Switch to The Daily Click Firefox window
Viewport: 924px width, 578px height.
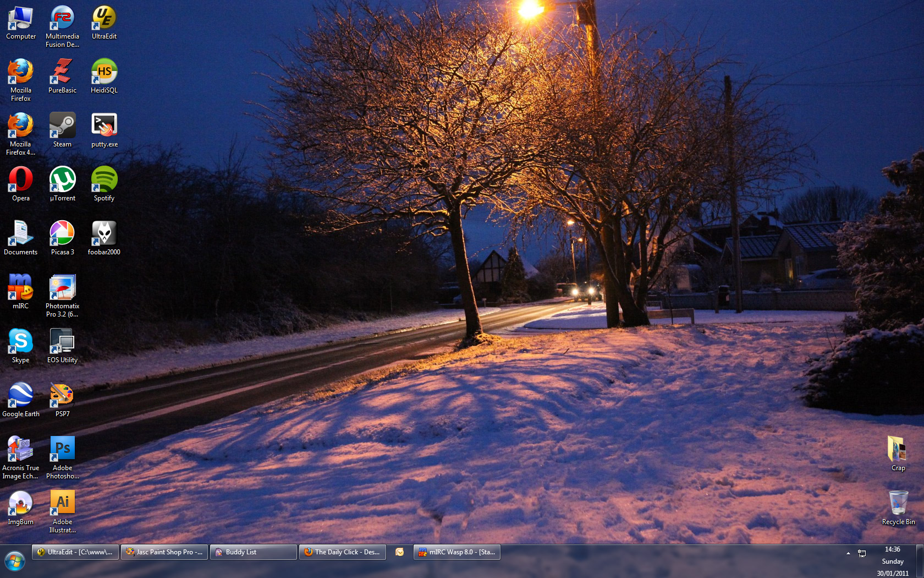pyautogui.click(x=343, y=552)
